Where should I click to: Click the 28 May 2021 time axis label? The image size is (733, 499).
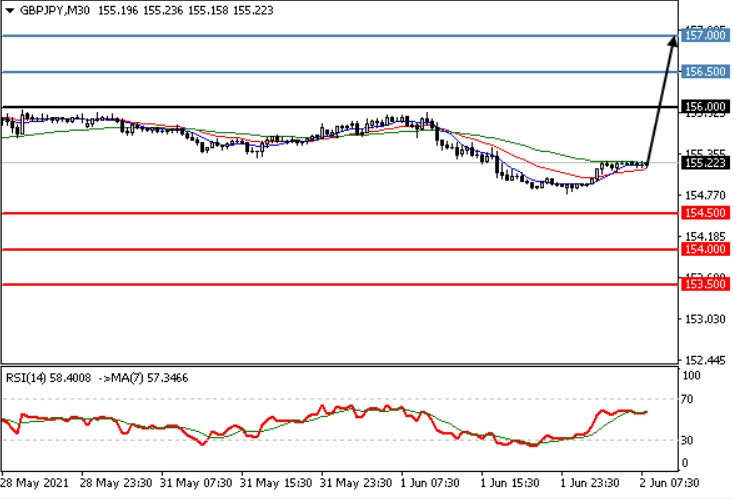pyautogui.click(x=35, y=483)
